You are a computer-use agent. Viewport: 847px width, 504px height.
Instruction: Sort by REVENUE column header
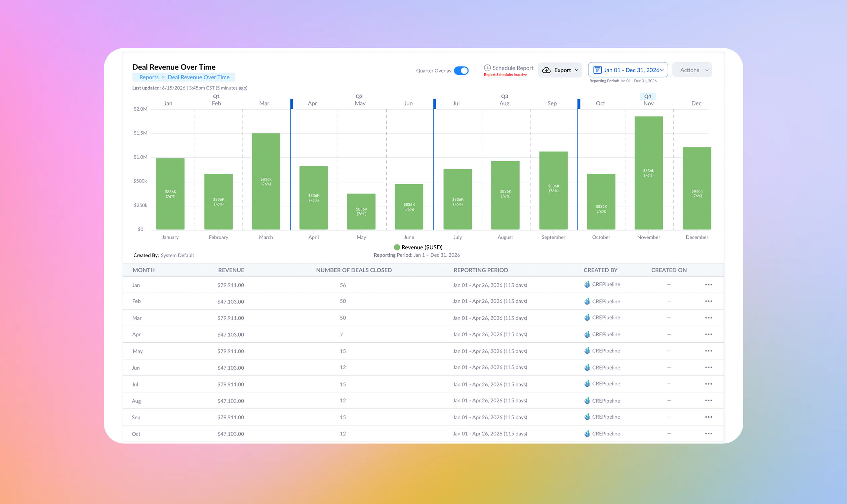click(231, 270)
